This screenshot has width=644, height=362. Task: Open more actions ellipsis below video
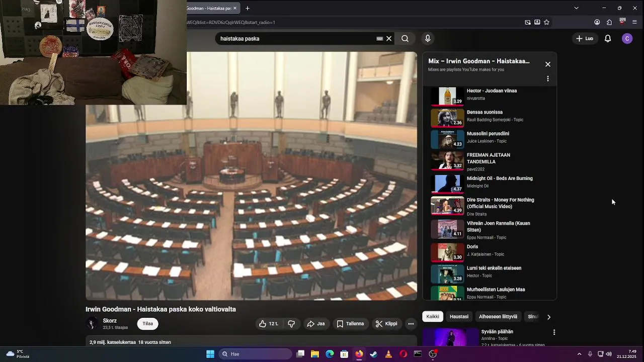coord(411,324)
